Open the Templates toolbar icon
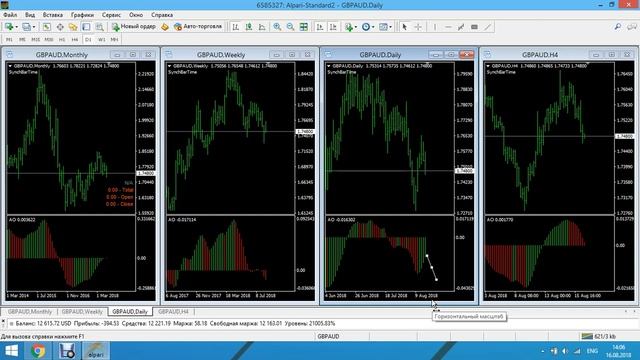Image resolution: width=640 pixels, height=360 pixels. pos(383,27)
